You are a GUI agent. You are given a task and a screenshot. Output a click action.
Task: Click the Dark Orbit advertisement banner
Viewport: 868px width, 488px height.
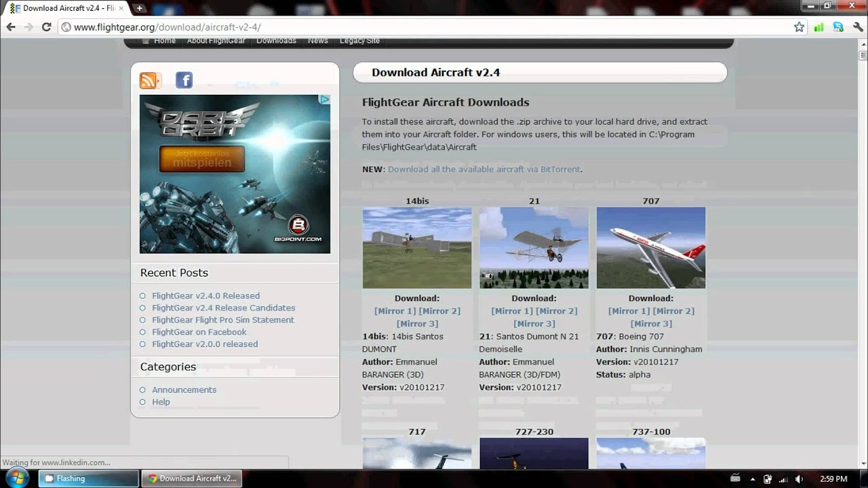coord(235,174)
